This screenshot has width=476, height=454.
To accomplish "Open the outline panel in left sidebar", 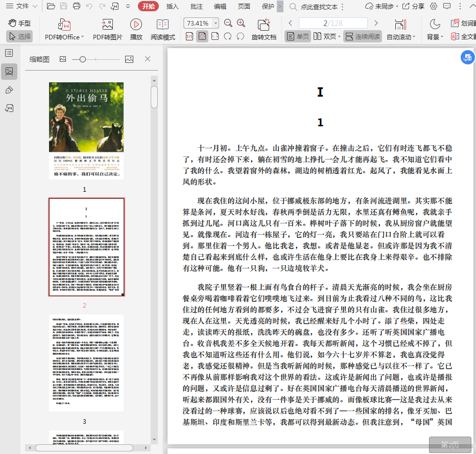I will point(9,53).
